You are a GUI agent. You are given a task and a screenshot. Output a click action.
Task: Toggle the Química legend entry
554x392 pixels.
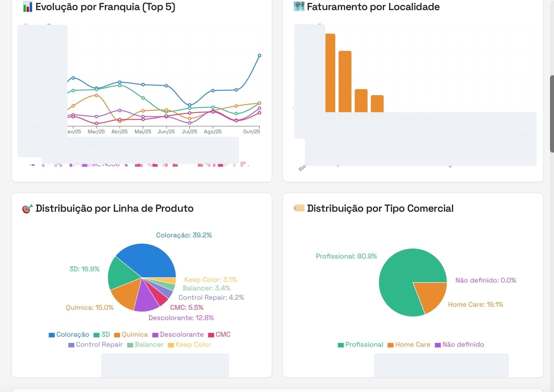tap(131, 335)
